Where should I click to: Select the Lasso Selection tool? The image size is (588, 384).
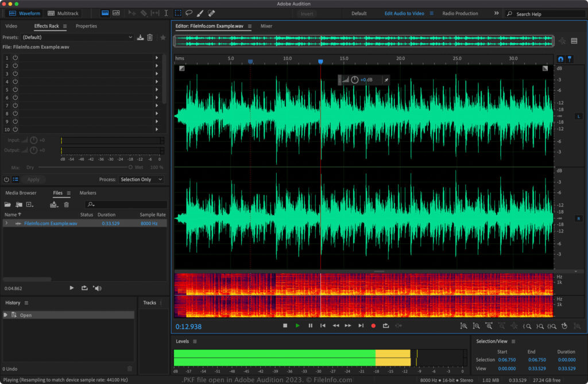[x=189, y=13]
